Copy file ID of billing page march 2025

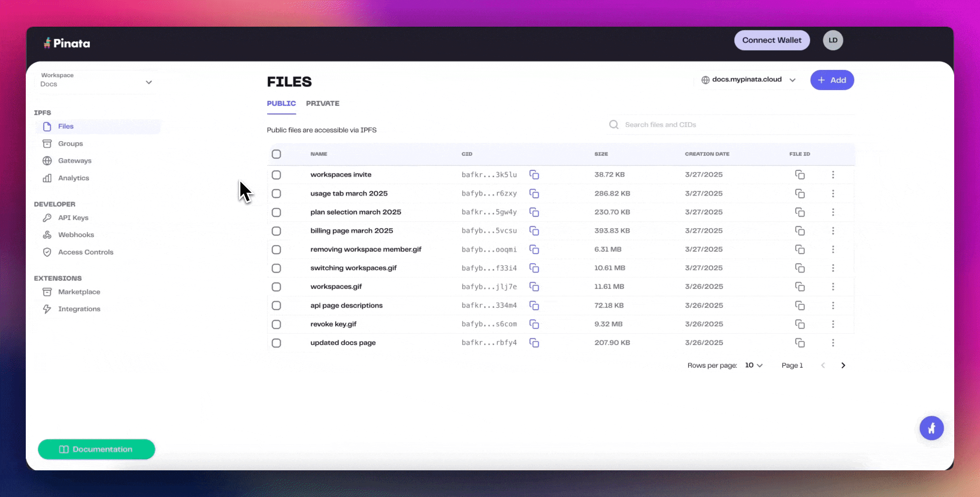[x=800, y=231]
